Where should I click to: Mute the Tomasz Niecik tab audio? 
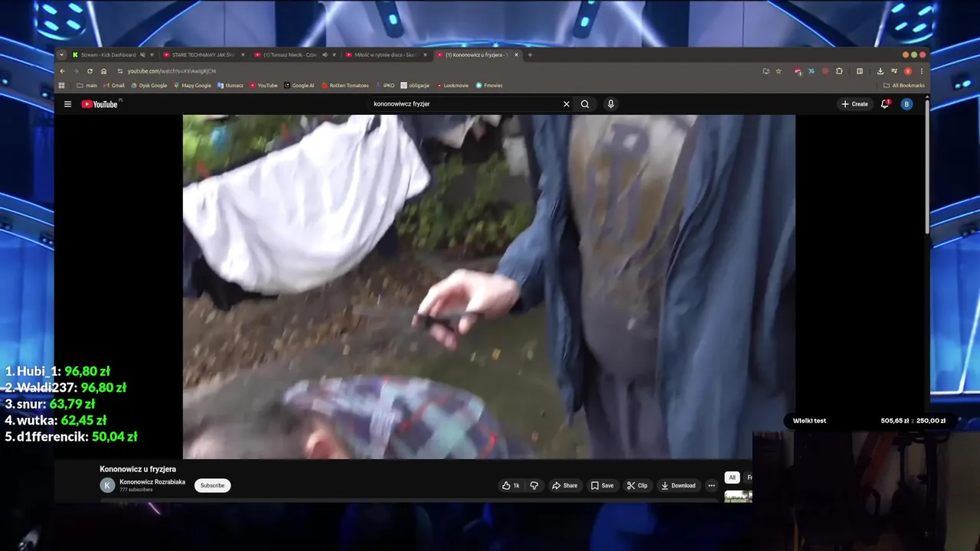pyautogui.click(x=325, y=55)
